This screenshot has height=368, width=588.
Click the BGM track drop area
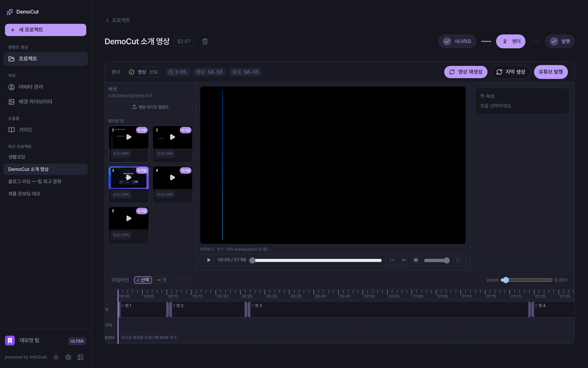(346, 337)
